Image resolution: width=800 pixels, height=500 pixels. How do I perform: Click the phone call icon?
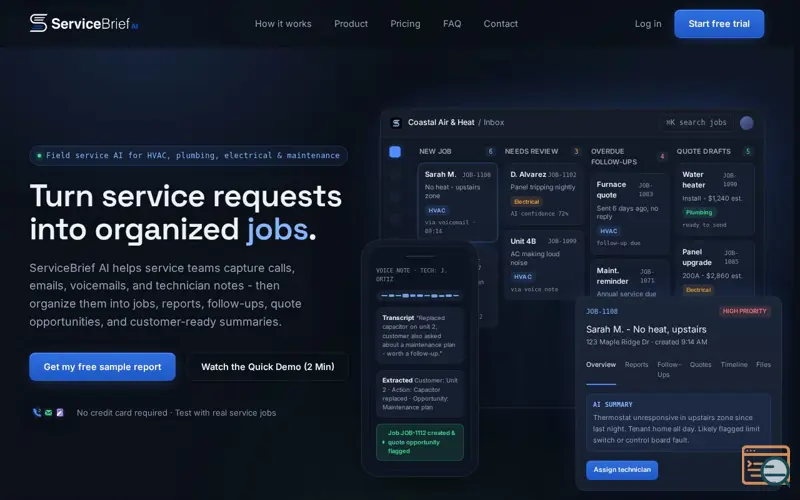tap(37, 413)
